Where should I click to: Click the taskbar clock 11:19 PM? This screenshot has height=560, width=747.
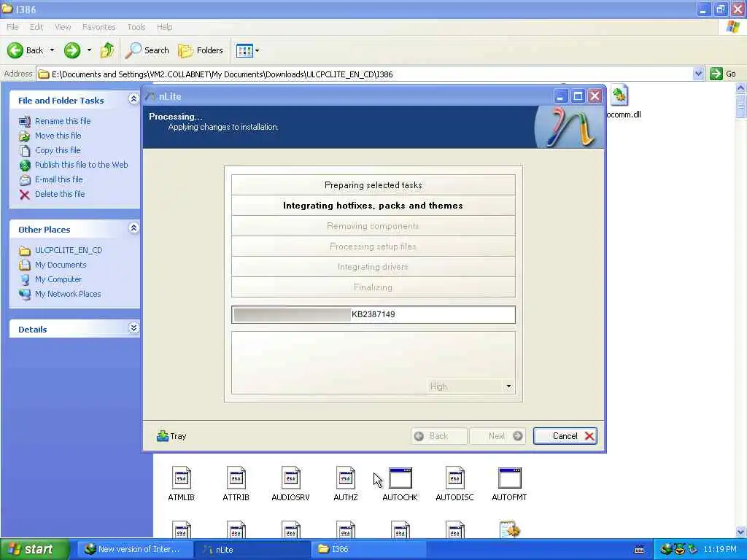coord(720,549)
